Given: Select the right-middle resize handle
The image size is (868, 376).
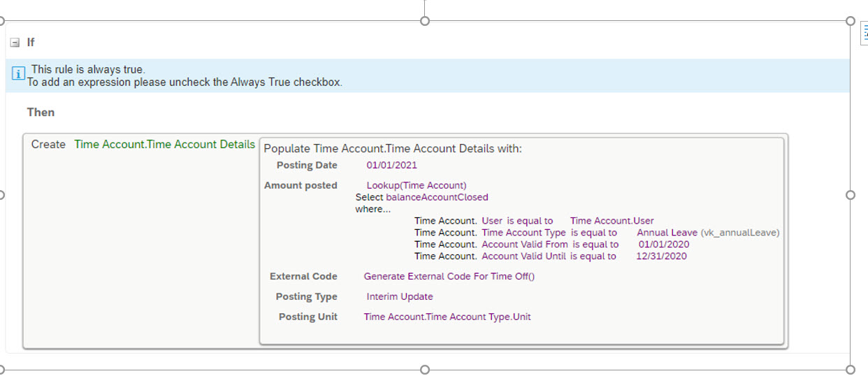Looking at the screenshot, I should pyautogui.click(x=851, y=195).
